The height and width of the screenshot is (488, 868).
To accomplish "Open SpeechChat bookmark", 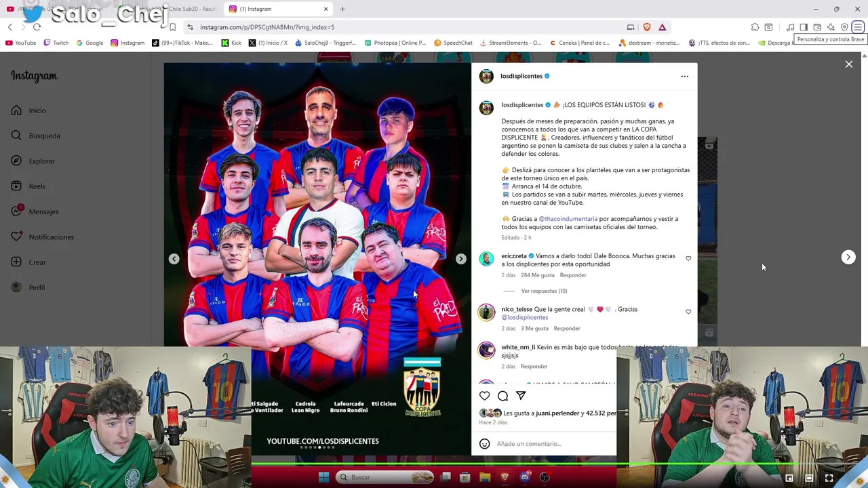I will tap(453, 43).
